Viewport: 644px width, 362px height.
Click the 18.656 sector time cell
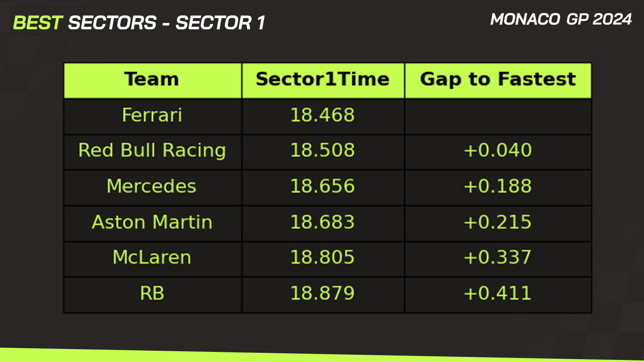coord(323,186)
